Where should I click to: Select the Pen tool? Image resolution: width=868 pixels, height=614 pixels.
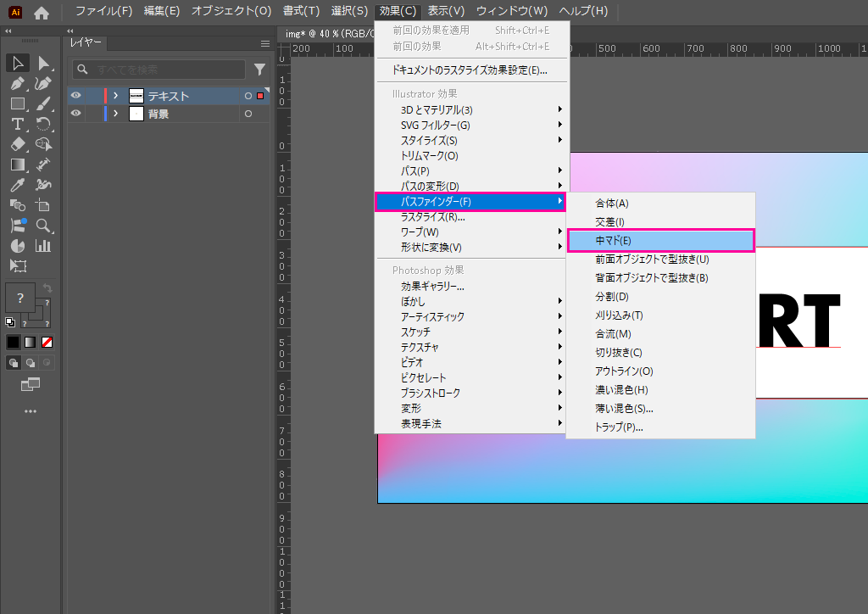17,83
